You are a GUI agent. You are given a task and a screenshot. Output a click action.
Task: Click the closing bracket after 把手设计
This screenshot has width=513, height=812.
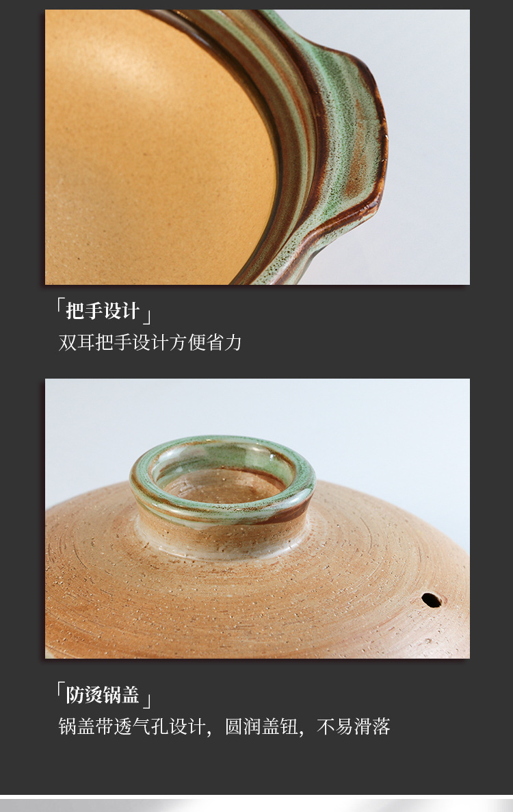point(147,316)
